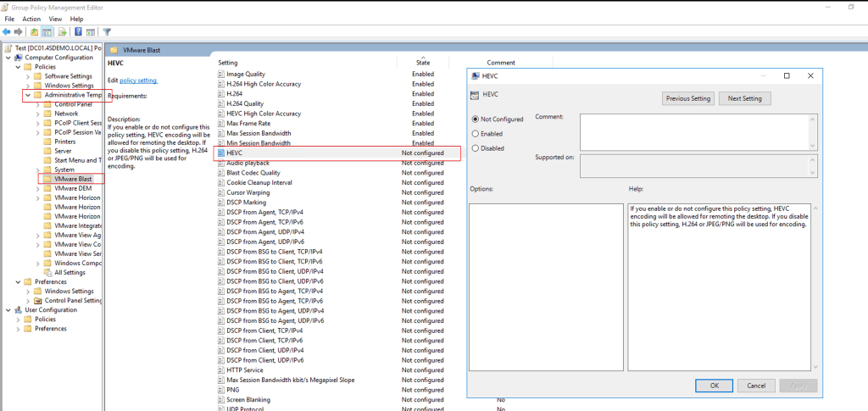Open Help via the question mark icon
This screenshot has height=411, width=868.
[x=77, y=32]
